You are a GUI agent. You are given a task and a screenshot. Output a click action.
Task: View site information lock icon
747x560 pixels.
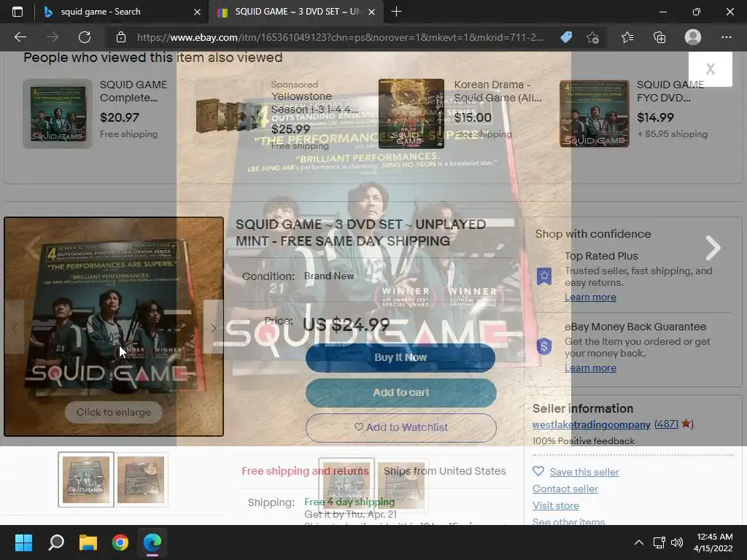(121, 37)
